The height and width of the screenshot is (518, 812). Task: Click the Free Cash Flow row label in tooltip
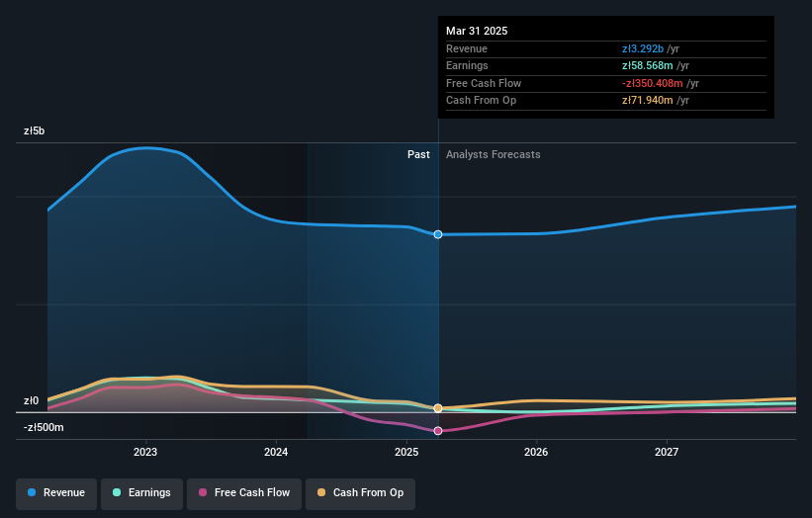coord(484,83)
